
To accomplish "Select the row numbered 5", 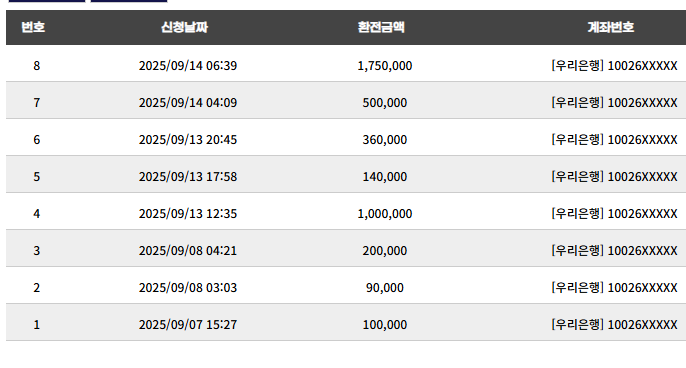I will 346,176.
